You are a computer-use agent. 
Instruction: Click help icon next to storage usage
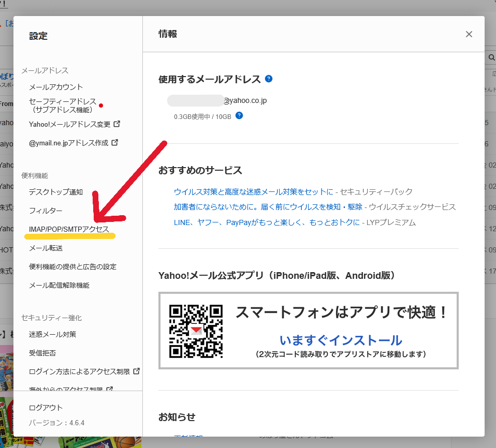[239, 116]
